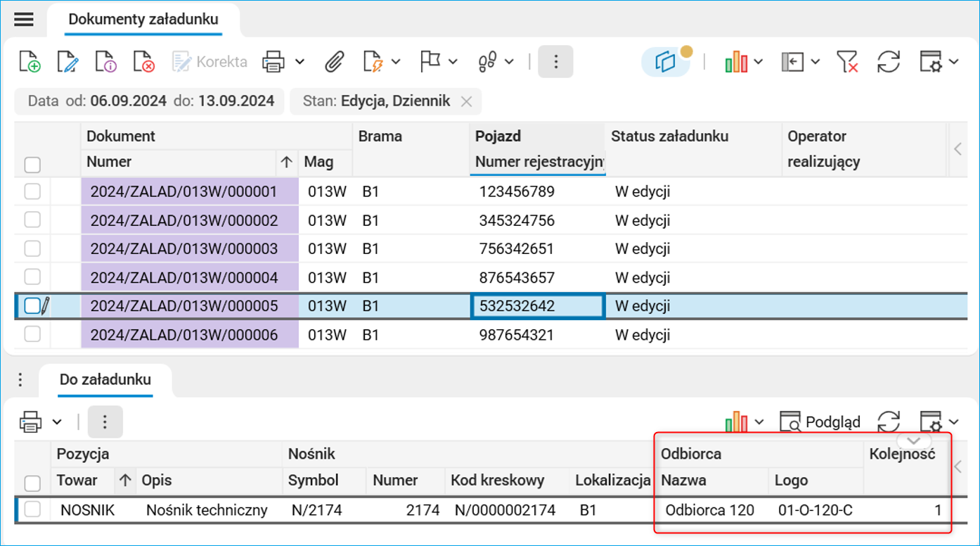Attach a file using the paperclip icon
The image size is (980, 546).
point(335,62)
